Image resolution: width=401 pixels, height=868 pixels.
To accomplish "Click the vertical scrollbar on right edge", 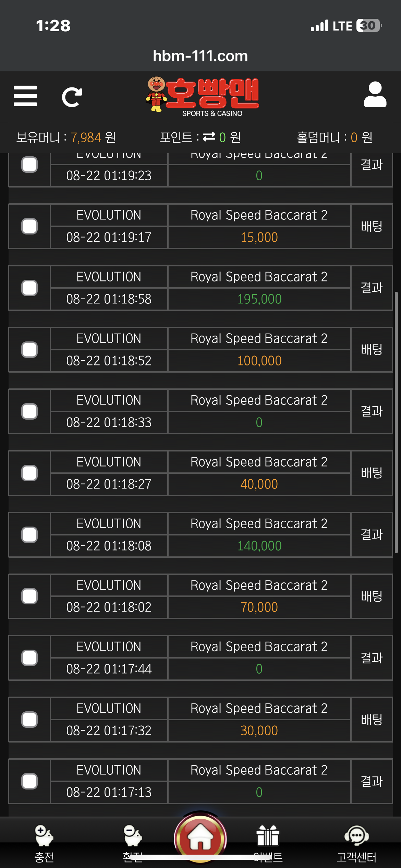I will coord(396,422).
